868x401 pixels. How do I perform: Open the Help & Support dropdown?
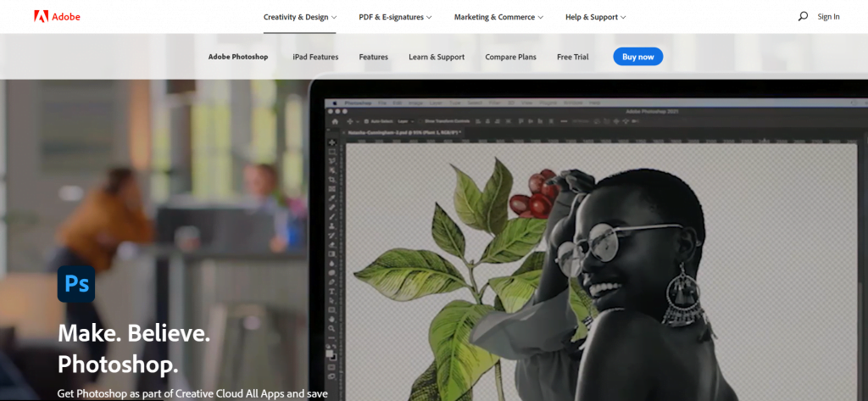click(595, 17)
